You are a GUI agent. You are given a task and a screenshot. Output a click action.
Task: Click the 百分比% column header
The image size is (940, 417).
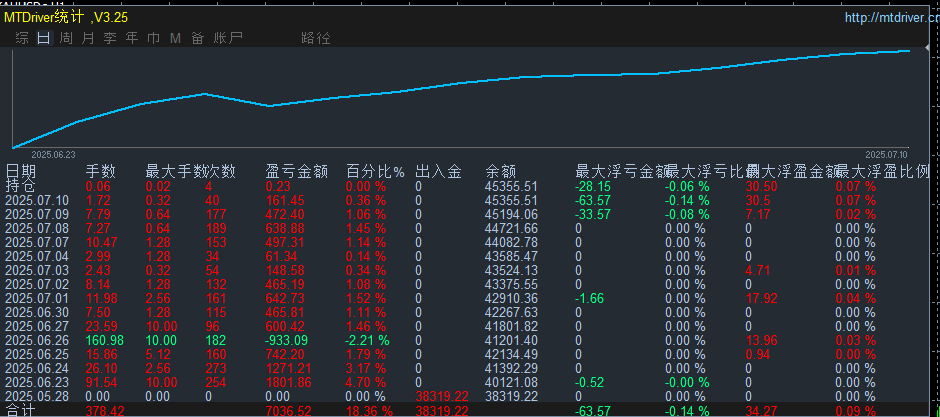pos(376,172)
